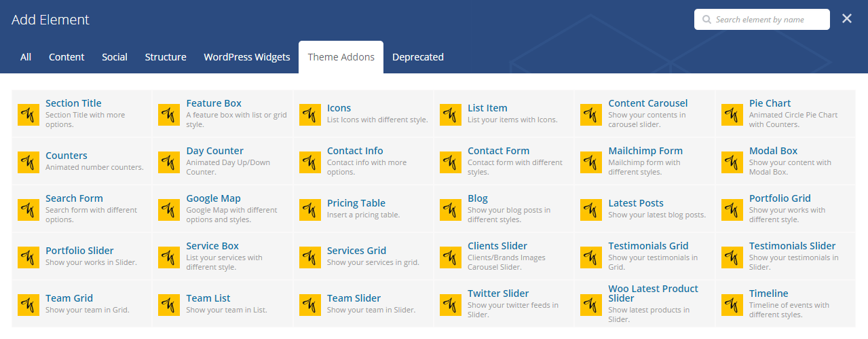The width and height of the screenshot is (868, 339).
Task: Choose the Testimonials Grid element
Action: click(648, 246)
